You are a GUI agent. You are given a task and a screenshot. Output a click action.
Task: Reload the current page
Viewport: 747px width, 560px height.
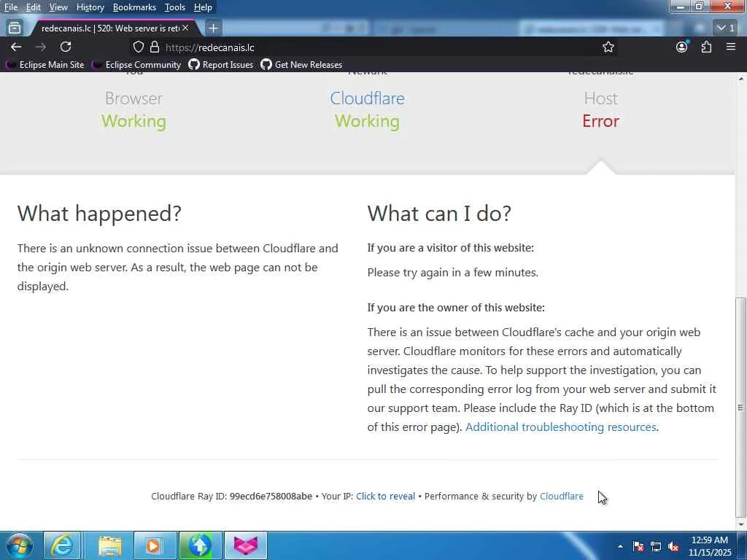pyautogui.click(x=66, y=47)
